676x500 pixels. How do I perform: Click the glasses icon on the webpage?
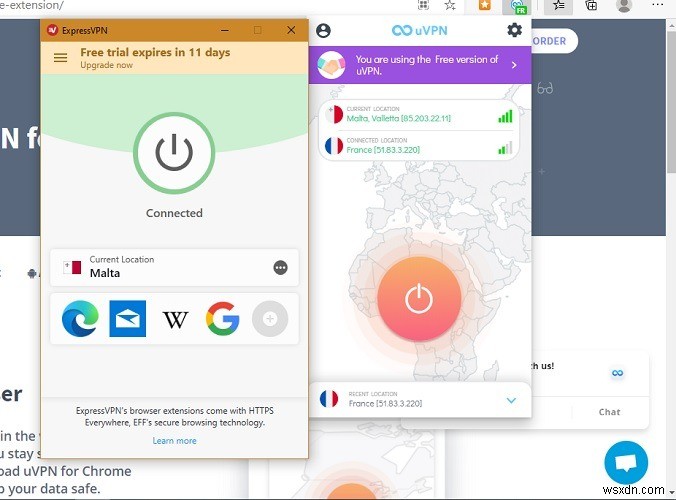pos(545,89)
